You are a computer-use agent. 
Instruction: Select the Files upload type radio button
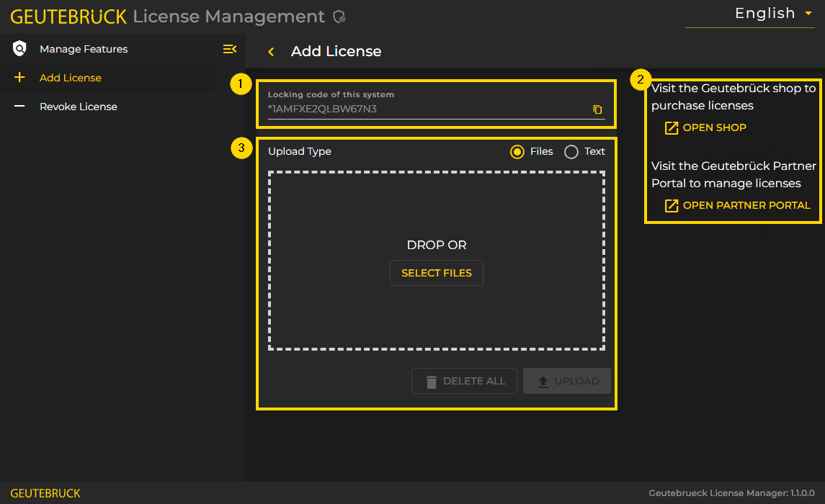(x=517, y=152)
